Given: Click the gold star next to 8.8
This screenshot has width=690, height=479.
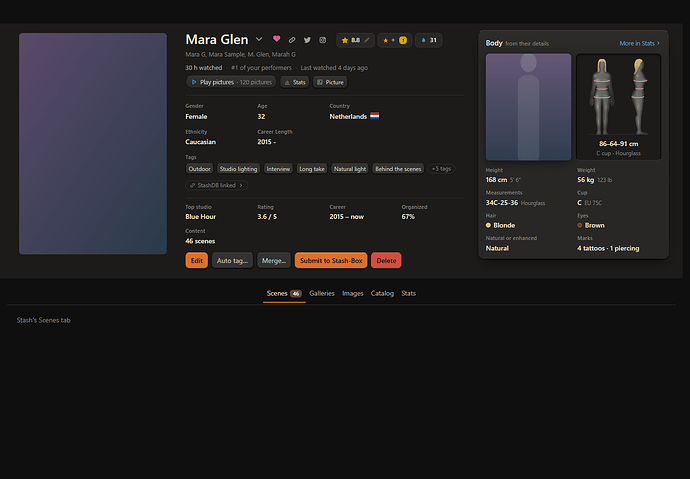Looking at the screenshot, I should [x=345, y=40].
